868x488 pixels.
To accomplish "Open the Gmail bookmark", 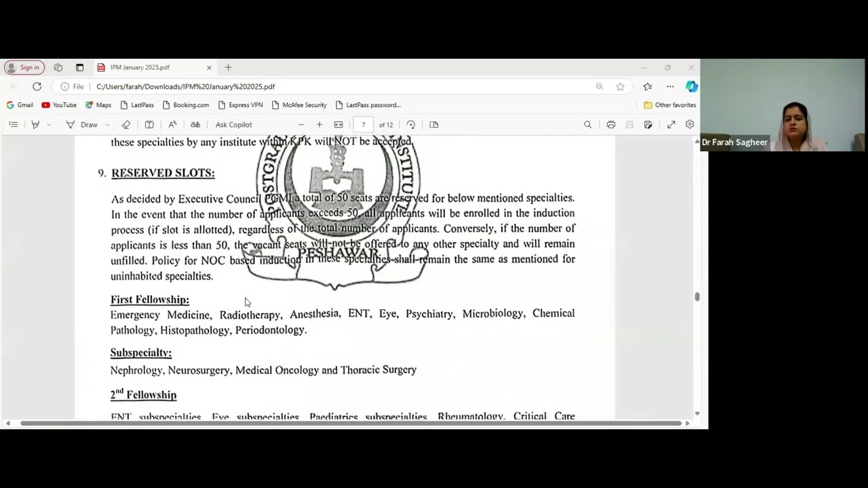I will tap(20, 105).
